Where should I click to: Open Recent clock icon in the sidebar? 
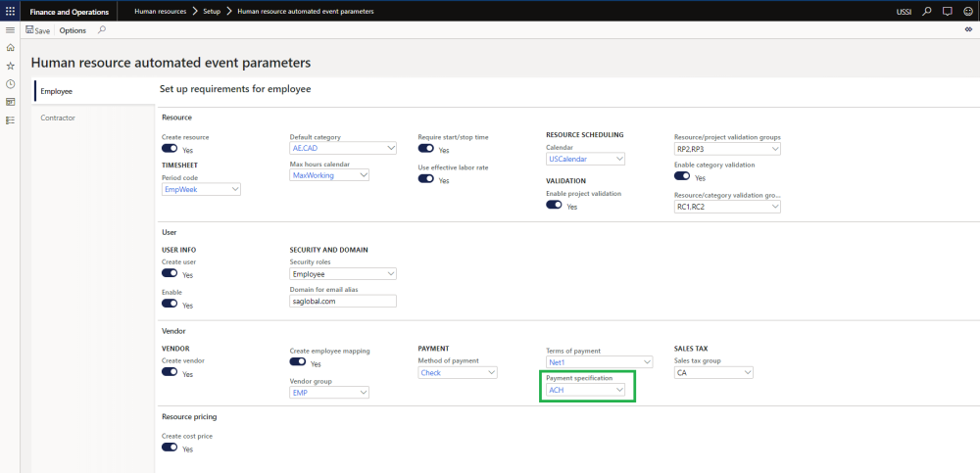pyautogui.click(x=10, y=83)
